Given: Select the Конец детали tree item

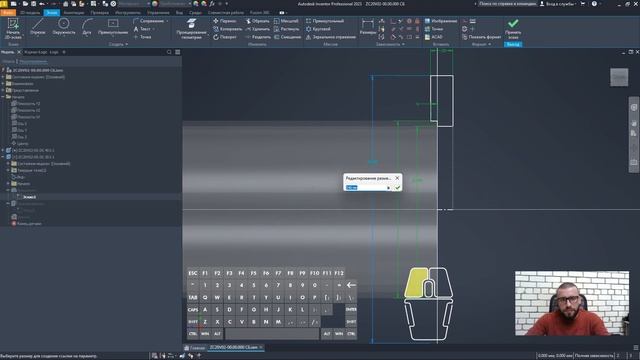Looking at the screenshot, I should coord(26,224).
